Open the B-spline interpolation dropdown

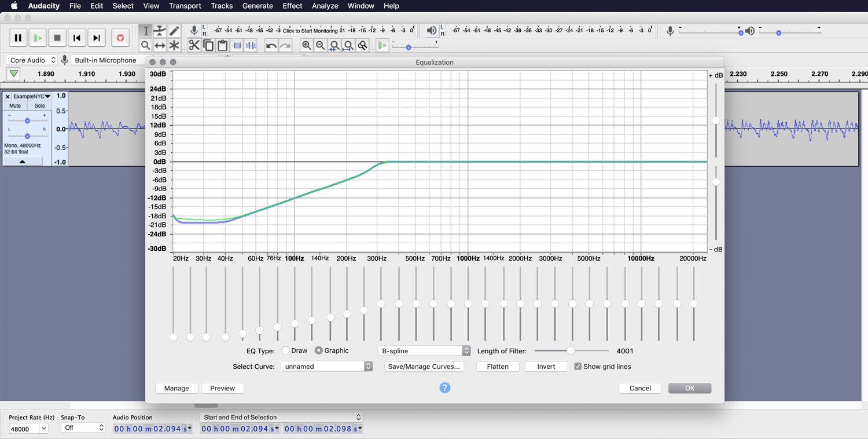click(424, 351)
